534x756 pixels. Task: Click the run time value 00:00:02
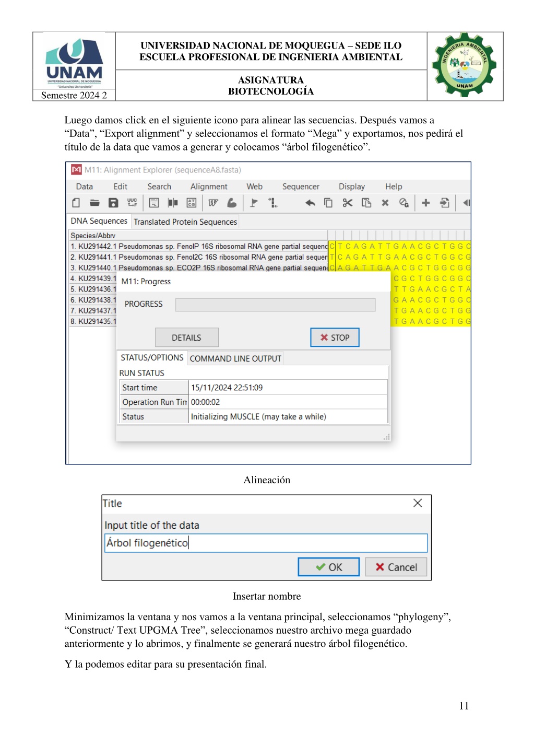(x=206, y=402)
